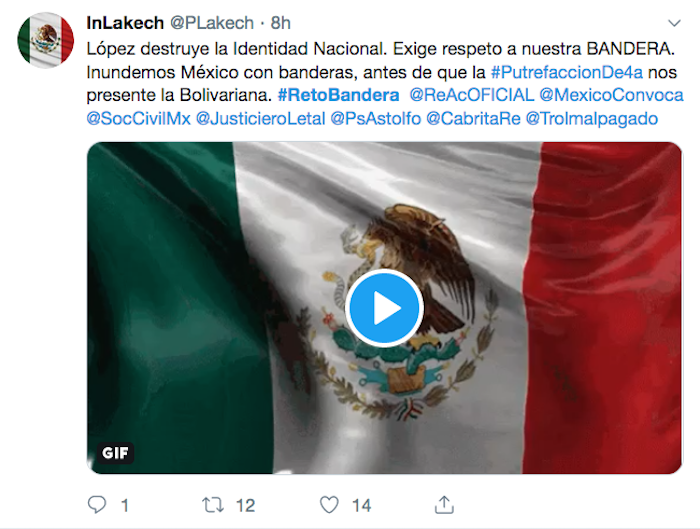Image resolution: width=700 pixels, height=529 pixels.
Task: Play the Mexican flag GIF
Action: point(384,308)
